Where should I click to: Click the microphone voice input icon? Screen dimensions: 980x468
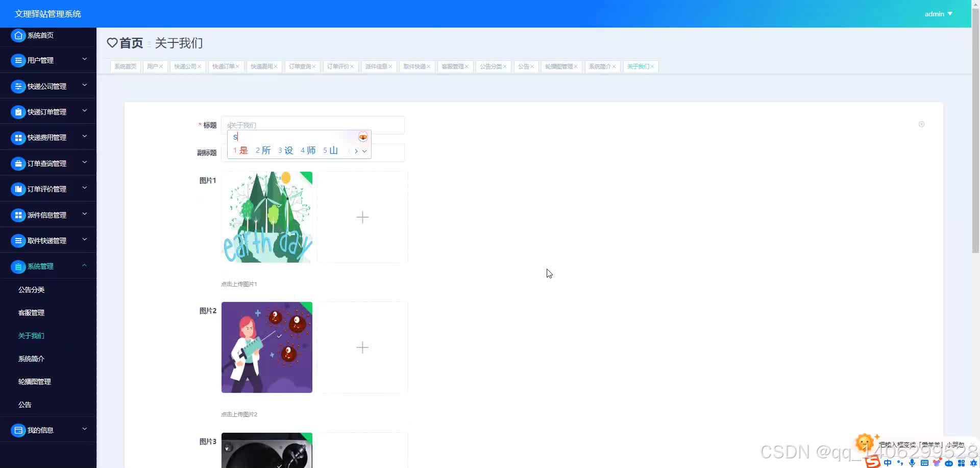click(912, 463)
